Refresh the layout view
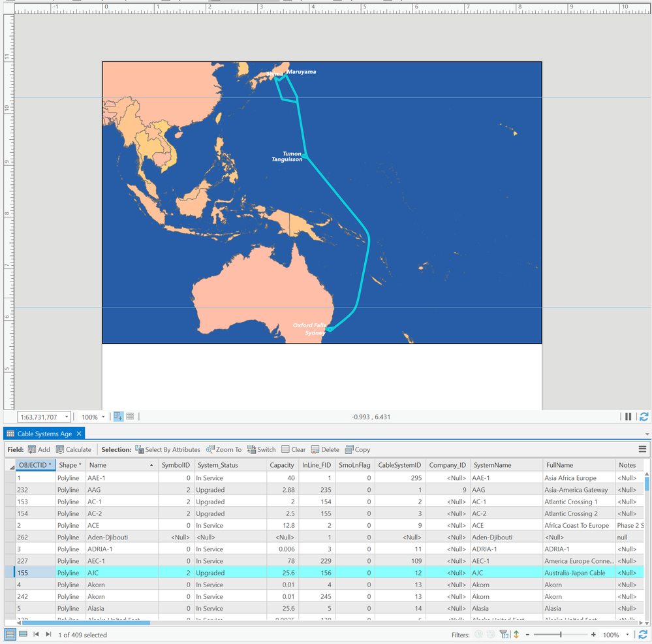Image resolution: width=652 pixels, height=644 pixels. click(644, 417)
